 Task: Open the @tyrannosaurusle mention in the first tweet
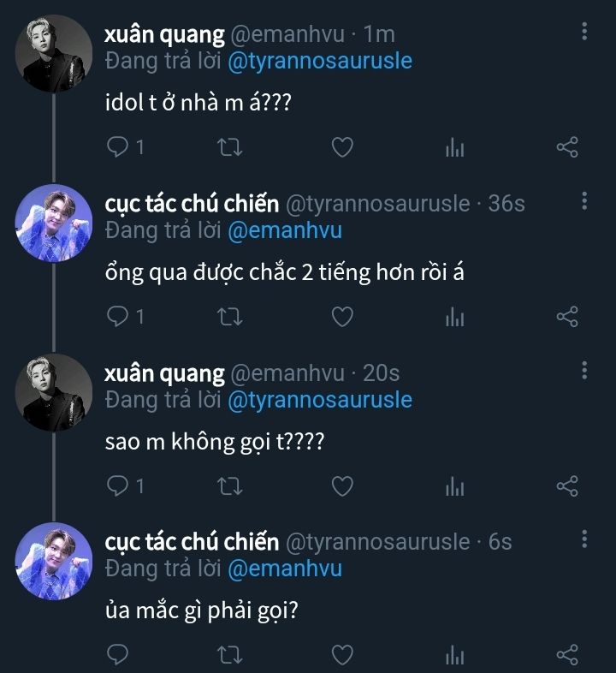click(x=319, y=61)
